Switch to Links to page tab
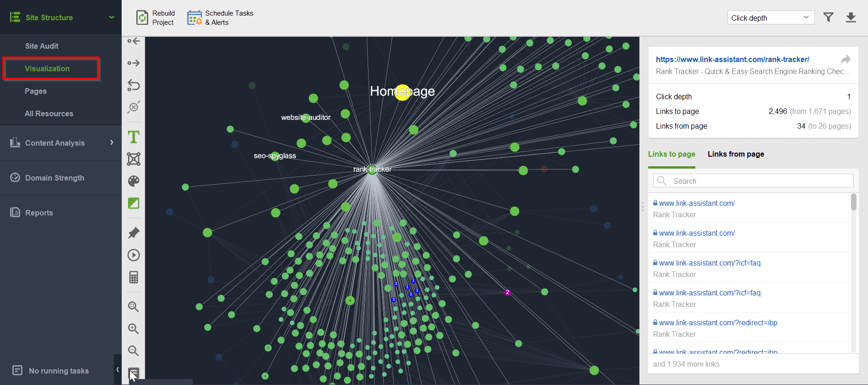 click(672, 154)
